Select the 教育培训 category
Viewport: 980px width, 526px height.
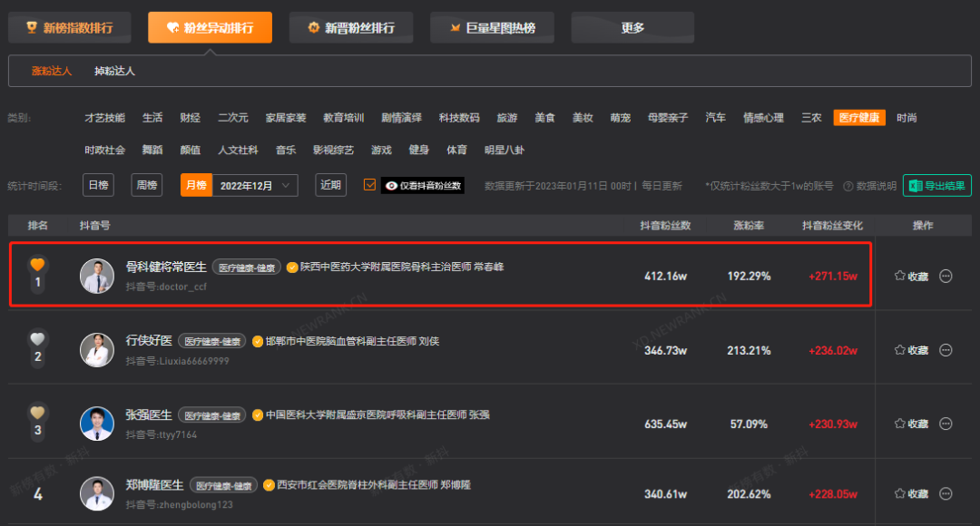(343, 118)
